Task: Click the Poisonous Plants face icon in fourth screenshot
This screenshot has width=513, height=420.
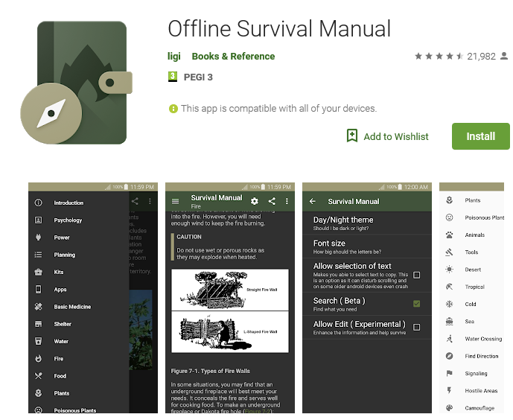Action: coord(449,217)
